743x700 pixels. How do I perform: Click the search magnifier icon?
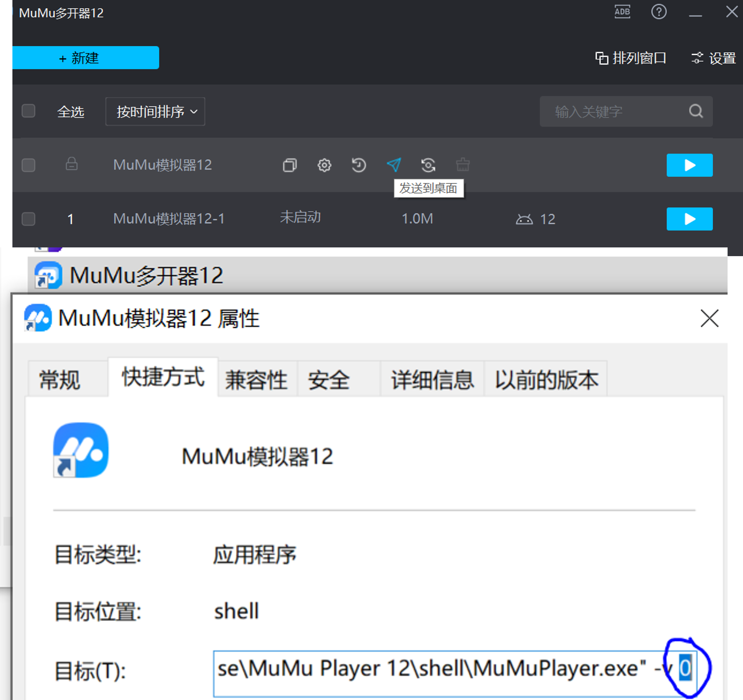point(695,111)
